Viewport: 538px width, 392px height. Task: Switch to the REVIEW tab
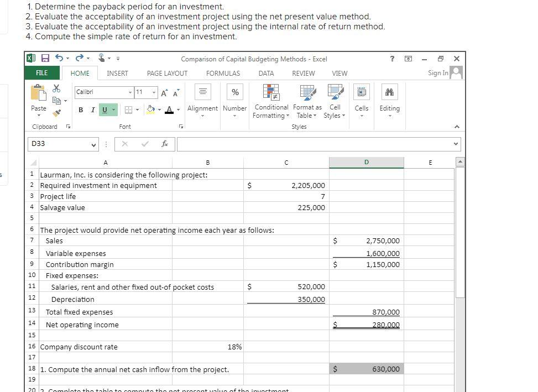(x=304, y=74)
